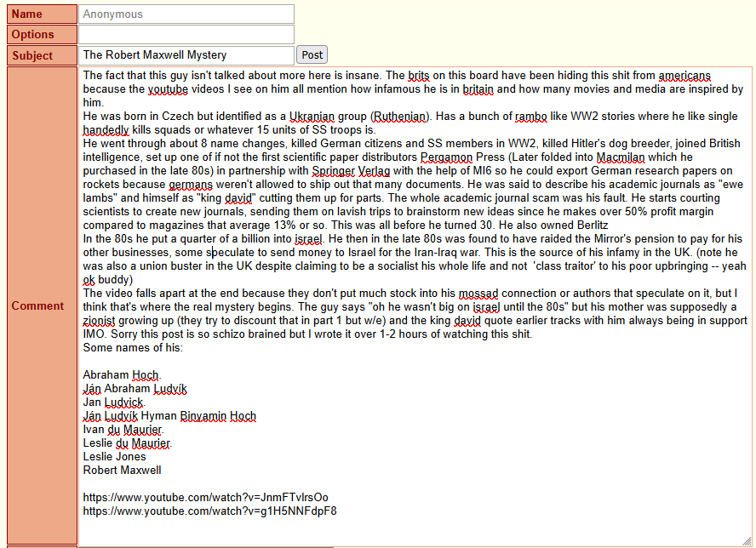Click the Subject label cell
This screenshot has height=548, width=756.
(x=42, y=55)
